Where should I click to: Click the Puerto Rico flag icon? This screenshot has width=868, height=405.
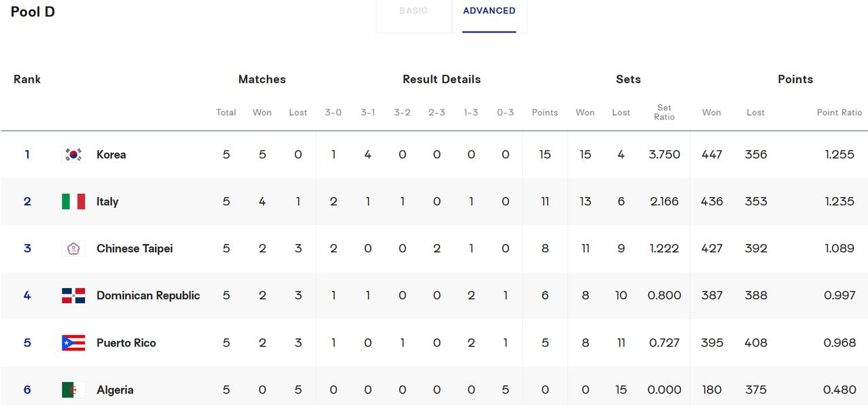pos(73,342)
